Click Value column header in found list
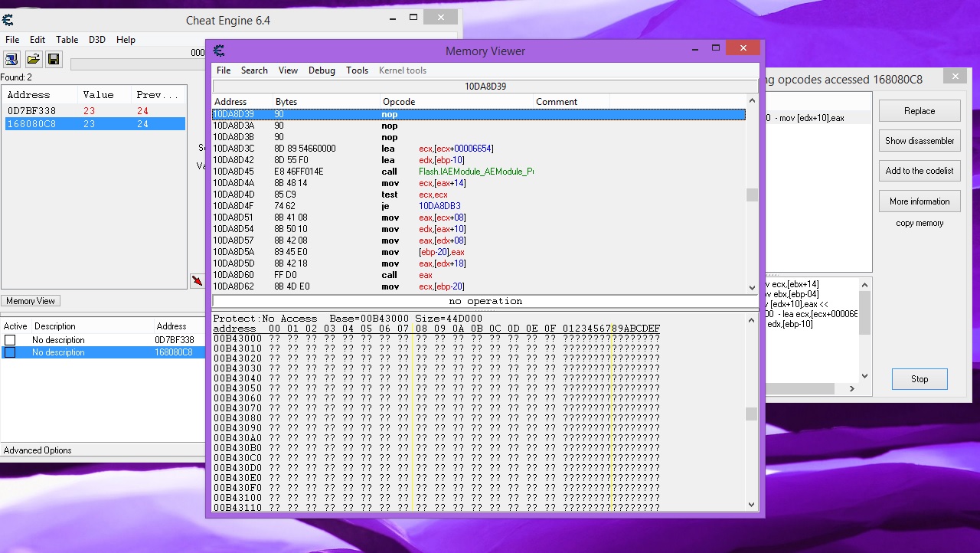The image size is (980, 553). click(x=105, y=95)
